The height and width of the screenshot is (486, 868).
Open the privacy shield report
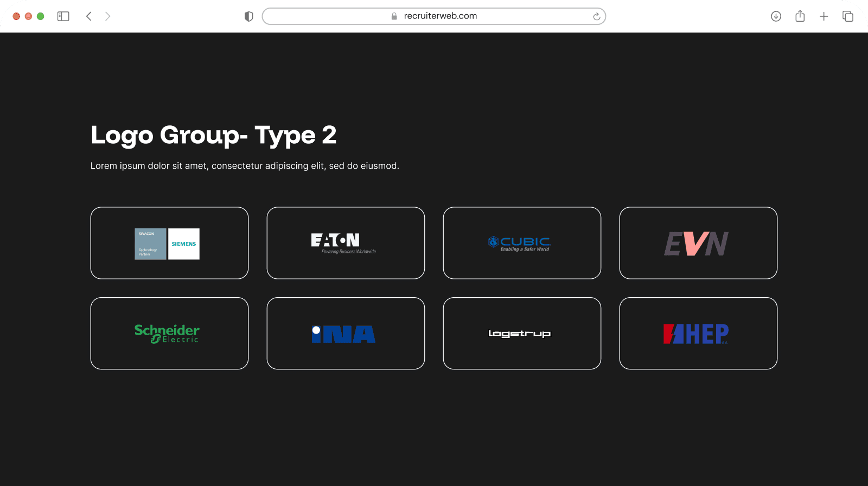(249, 16)
